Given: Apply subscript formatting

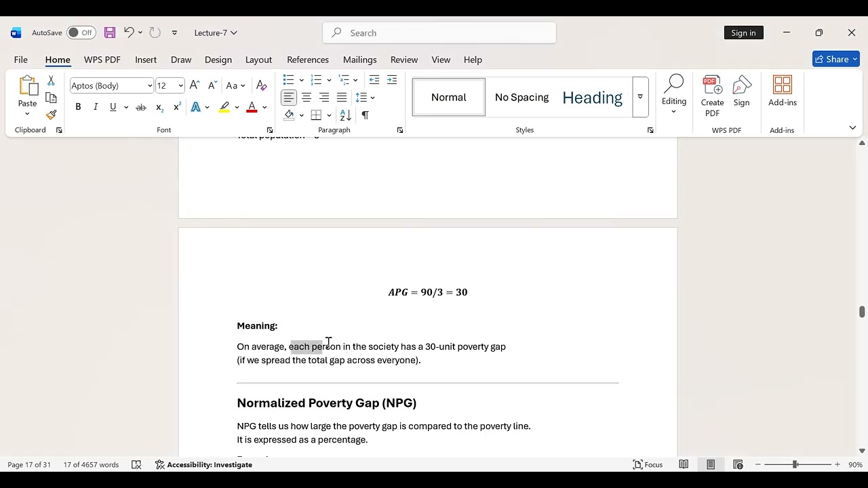Looking at the screenshot, I should (x=159, y=107).
